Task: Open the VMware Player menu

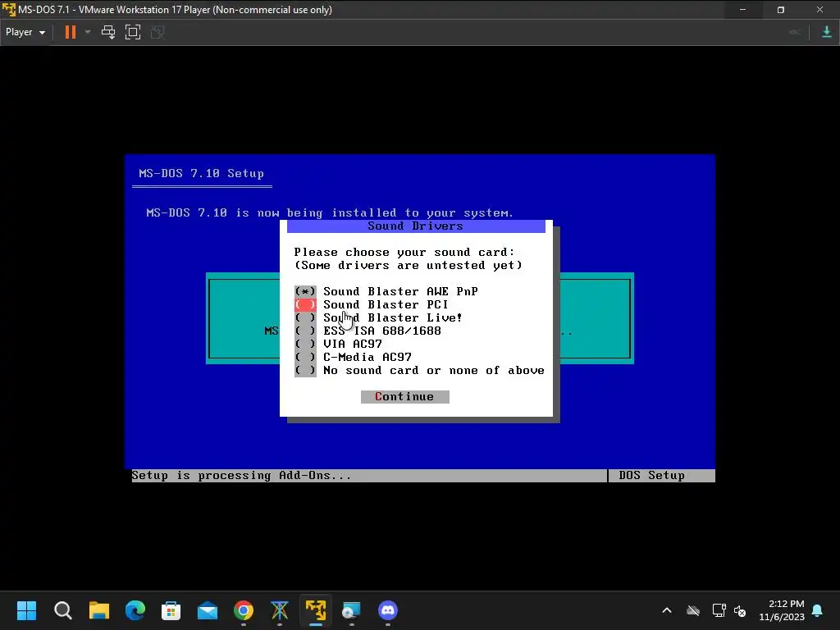Action: click(x=25, y=32)
